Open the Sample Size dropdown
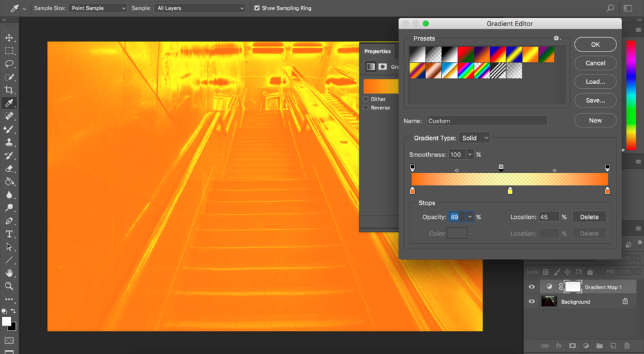Viewport: 644px width, 354px height. pyautogui.click(x=97, y=8)
